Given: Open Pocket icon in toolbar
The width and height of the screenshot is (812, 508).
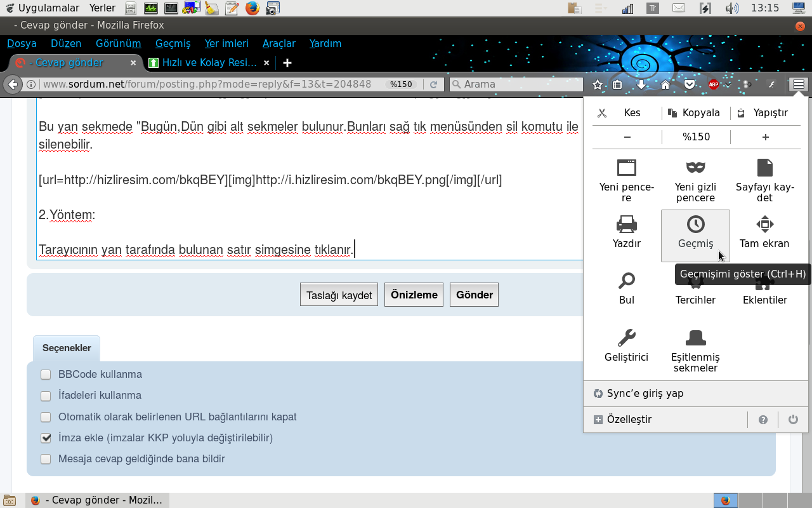Looking at the screenshot, I should [689, 84].
